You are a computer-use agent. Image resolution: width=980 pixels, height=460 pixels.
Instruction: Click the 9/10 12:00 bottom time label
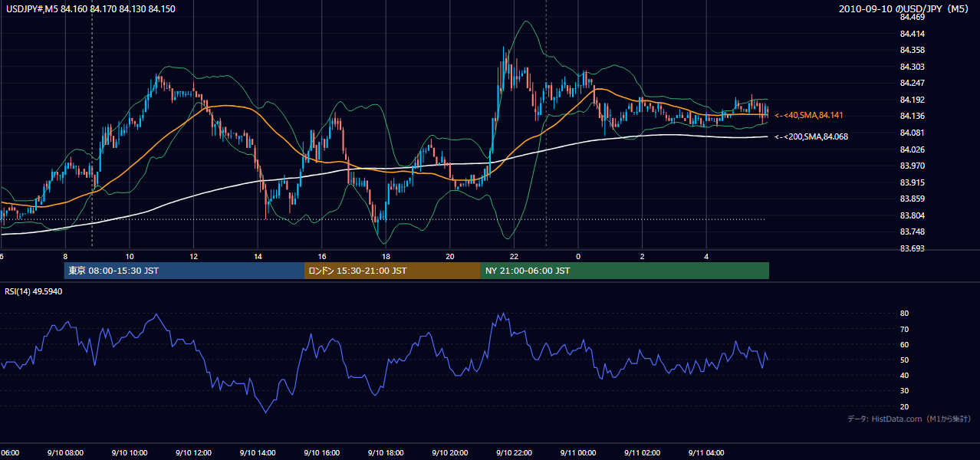193,453
